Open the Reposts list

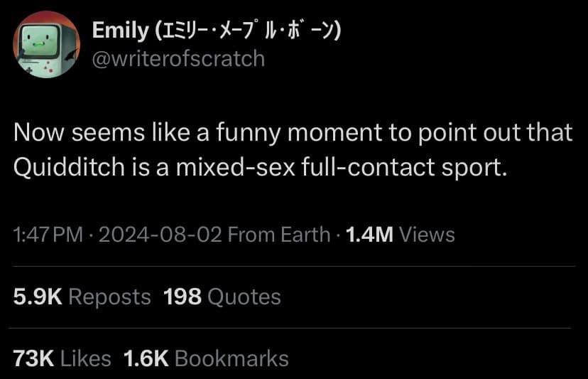pyautogui.click(x=110, y=297)
